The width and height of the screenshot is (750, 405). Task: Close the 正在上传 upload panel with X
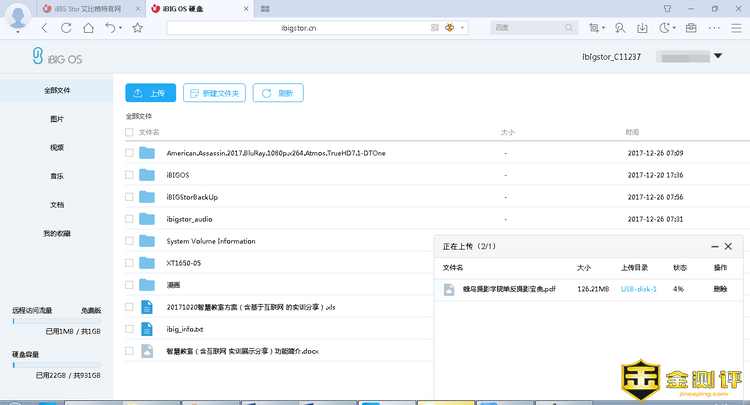(x=728, y=246)
